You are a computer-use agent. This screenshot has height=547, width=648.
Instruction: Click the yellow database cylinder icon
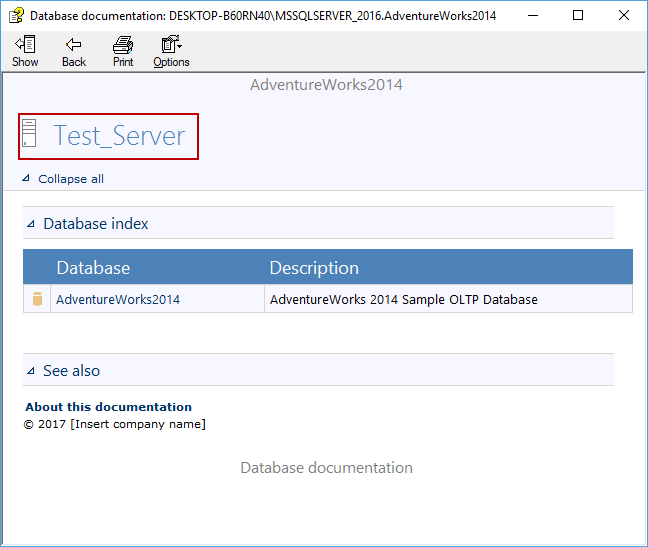[37, 299]
